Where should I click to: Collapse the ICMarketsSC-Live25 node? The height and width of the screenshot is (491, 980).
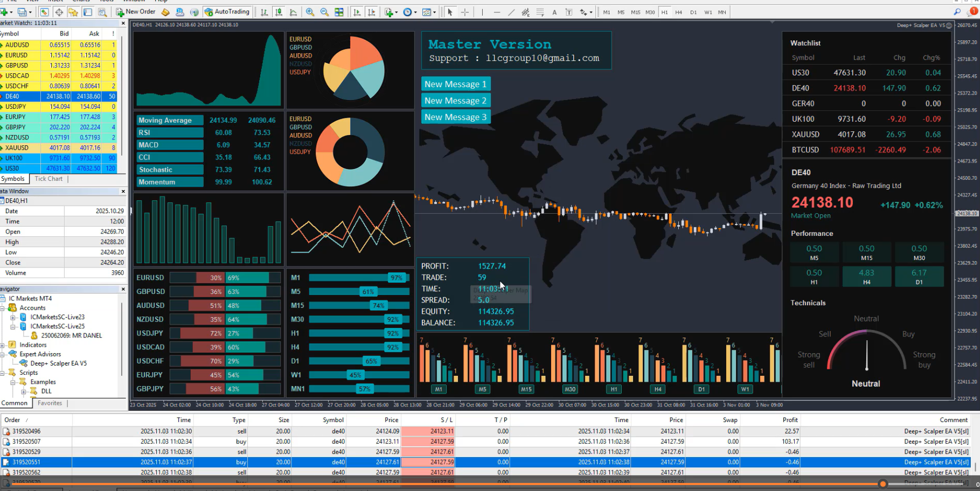coord(13,326)
